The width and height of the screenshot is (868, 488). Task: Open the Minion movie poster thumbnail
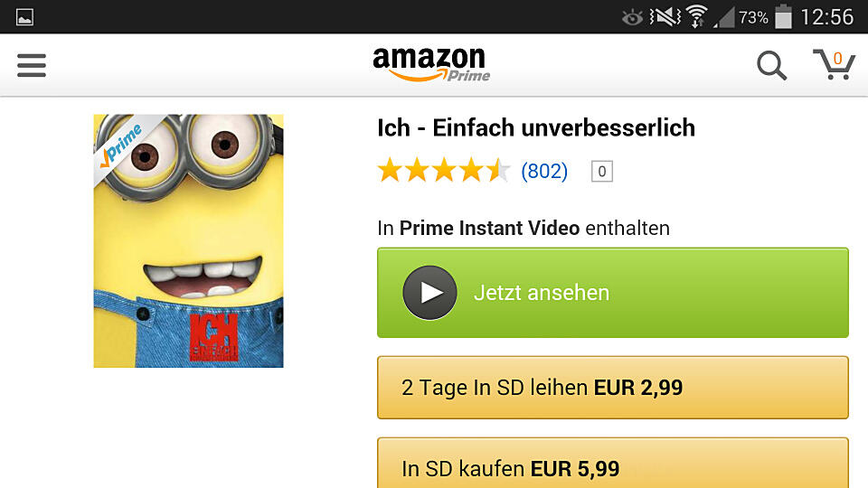[x=188, y=240]
